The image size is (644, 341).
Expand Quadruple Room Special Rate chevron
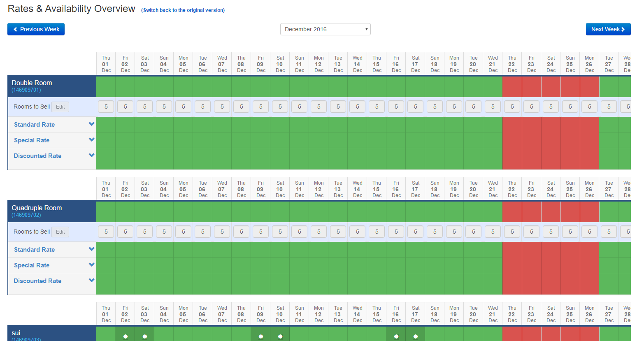click(x=91, y=265)
